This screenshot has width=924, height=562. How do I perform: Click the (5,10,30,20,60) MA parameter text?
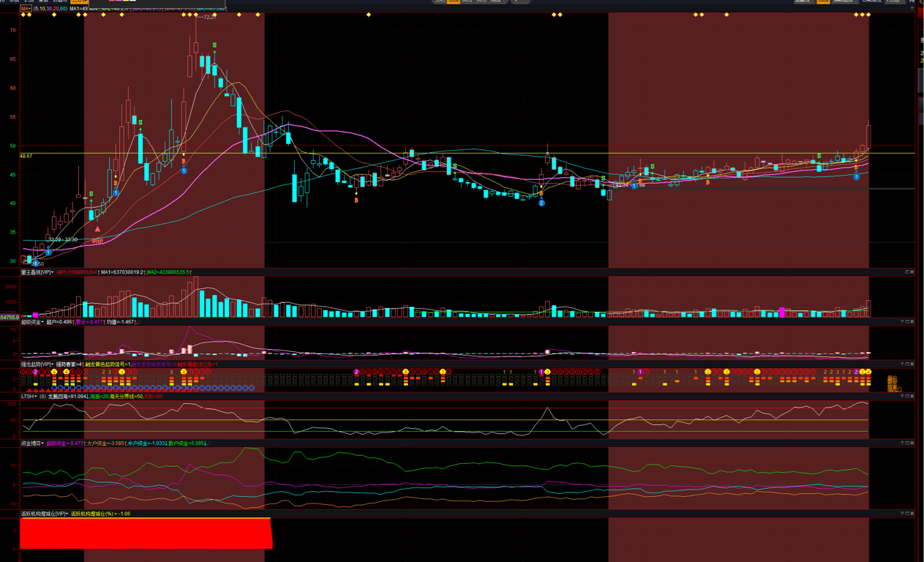[50, 9]
